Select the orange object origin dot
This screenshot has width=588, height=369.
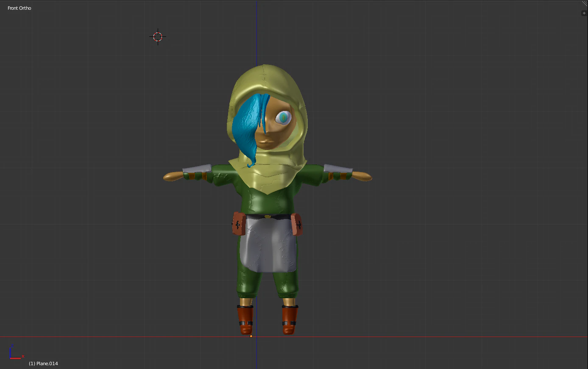pos(251,336)
